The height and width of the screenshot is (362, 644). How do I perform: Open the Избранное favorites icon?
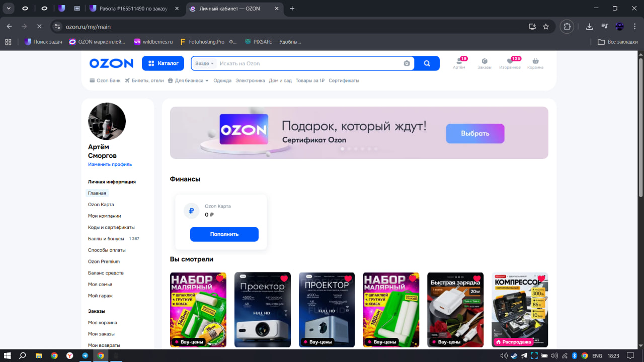(510, 63)
